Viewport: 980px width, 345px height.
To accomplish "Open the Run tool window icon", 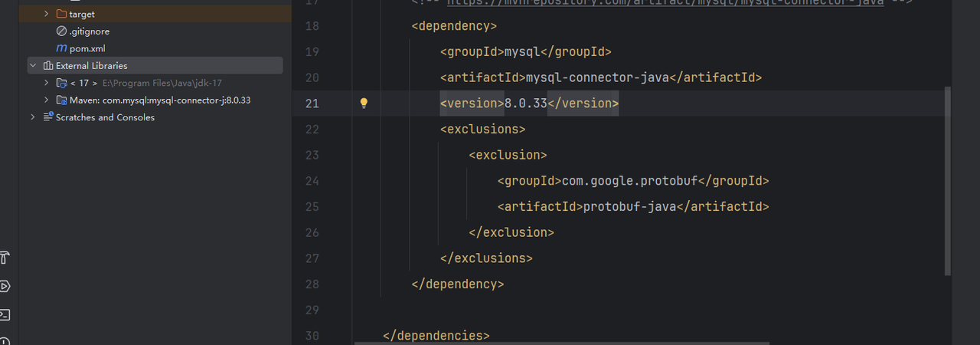I will coord(5,286).
